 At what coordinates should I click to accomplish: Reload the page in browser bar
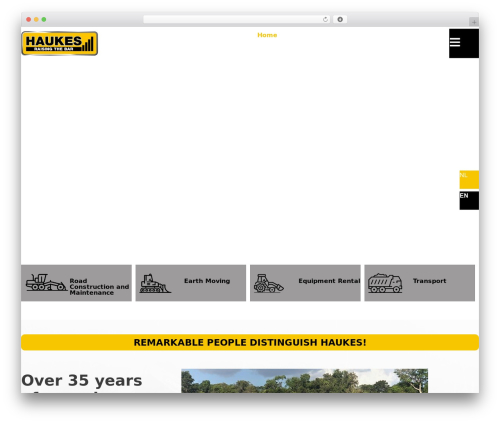325,19
